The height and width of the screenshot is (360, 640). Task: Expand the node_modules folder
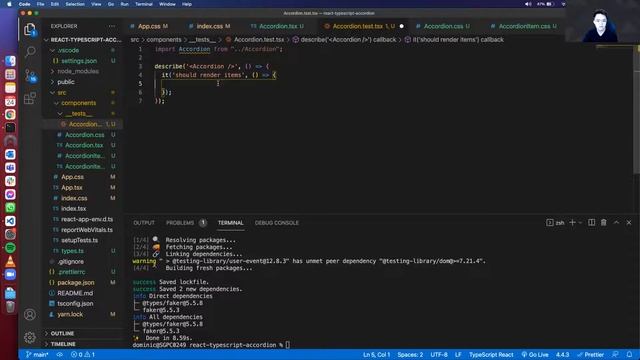52,71
